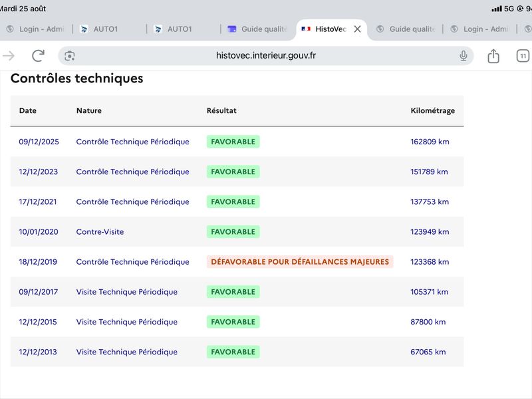
Task: Switch to the first Login - Admin tab
Action: [35, 29]
